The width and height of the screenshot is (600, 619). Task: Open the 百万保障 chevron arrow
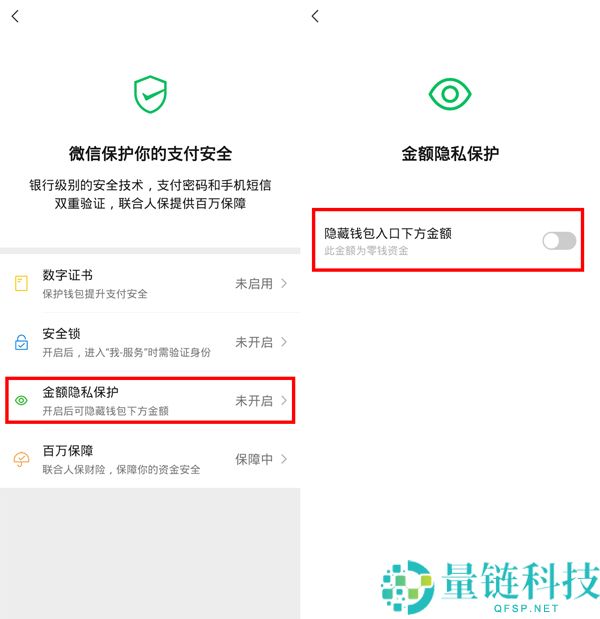[284, 459]
